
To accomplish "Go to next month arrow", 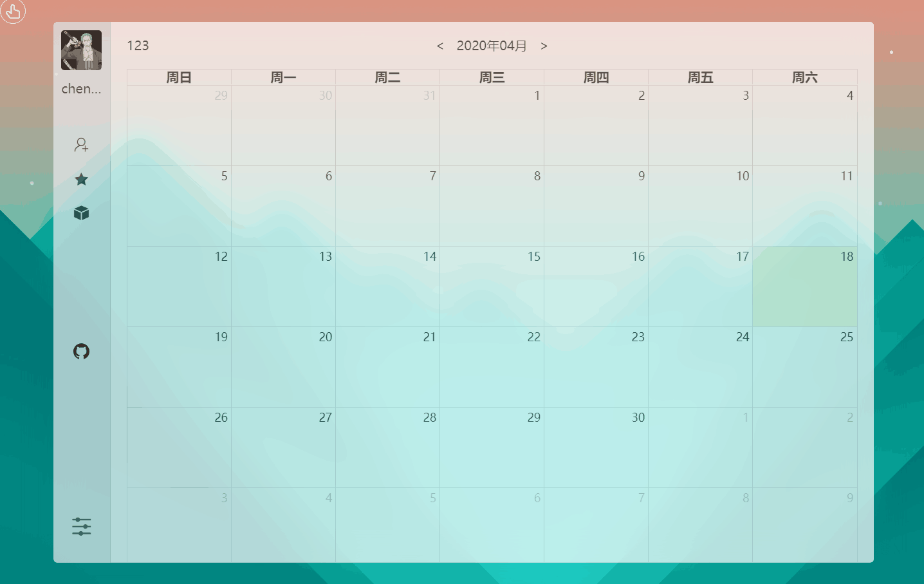I will click(x=544, y=46).
